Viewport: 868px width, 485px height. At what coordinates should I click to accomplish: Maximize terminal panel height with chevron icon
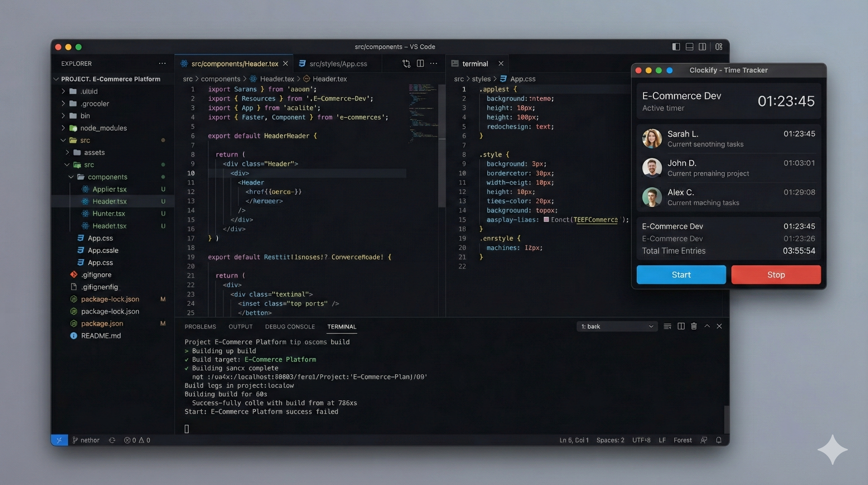click(707, 326)
